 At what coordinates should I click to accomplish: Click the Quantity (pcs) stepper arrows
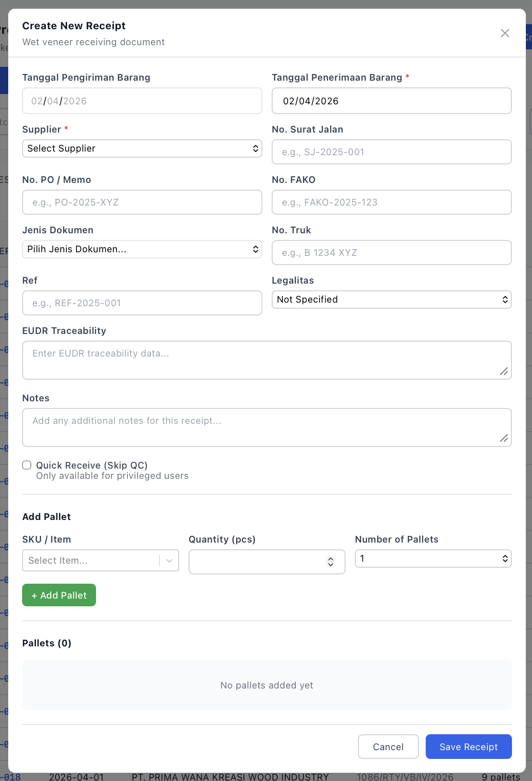click(x=331, y=562)
